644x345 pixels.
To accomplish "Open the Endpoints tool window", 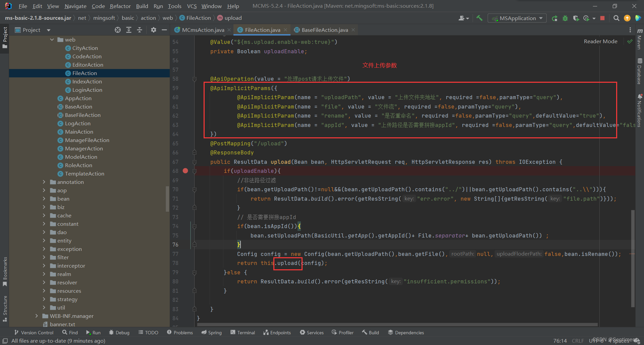I will 277,332.
